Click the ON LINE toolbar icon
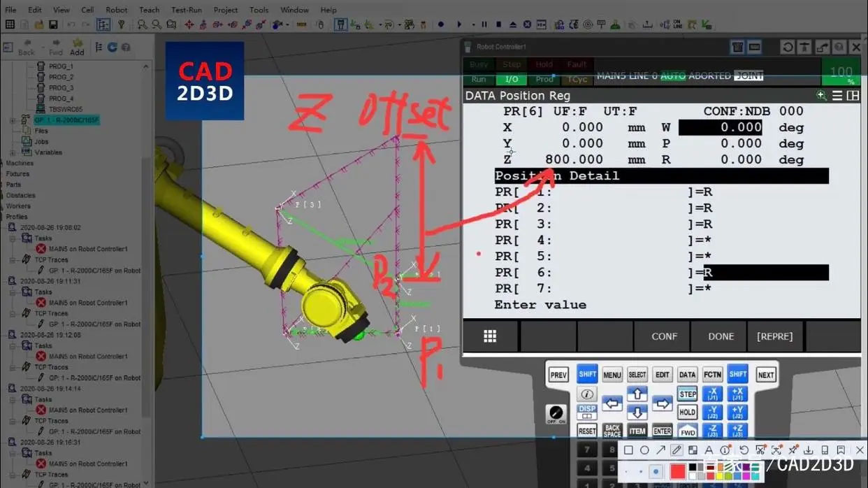 point(677,24)
